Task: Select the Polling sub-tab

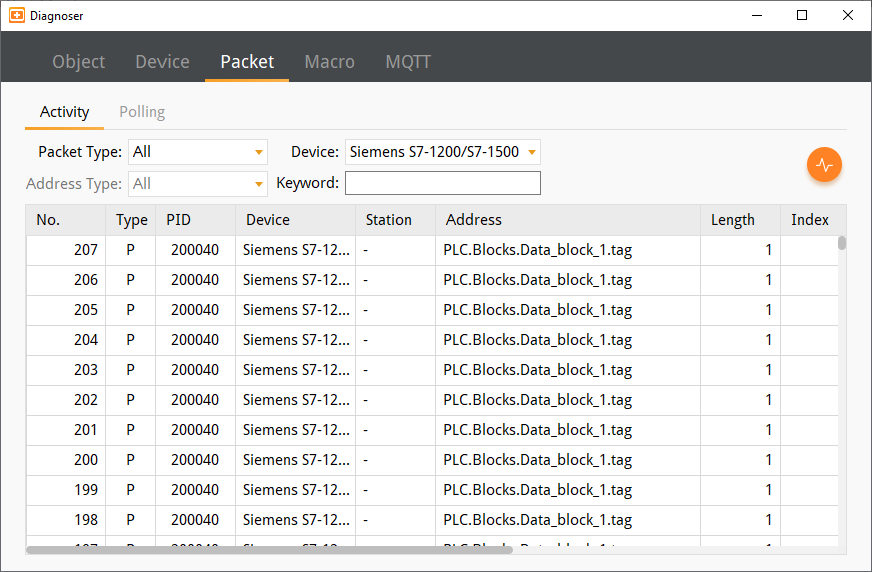Action: 142,112
